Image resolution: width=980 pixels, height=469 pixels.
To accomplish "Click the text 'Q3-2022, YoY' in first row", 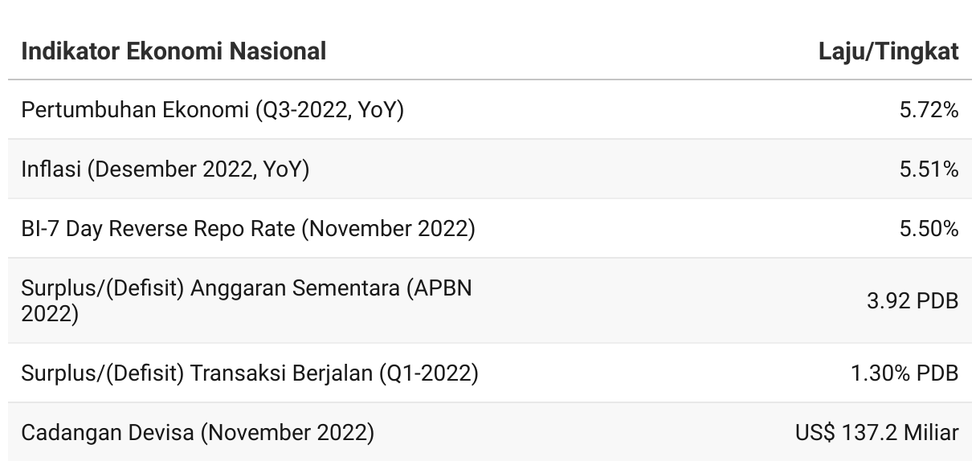I will [x=329, y=110].
